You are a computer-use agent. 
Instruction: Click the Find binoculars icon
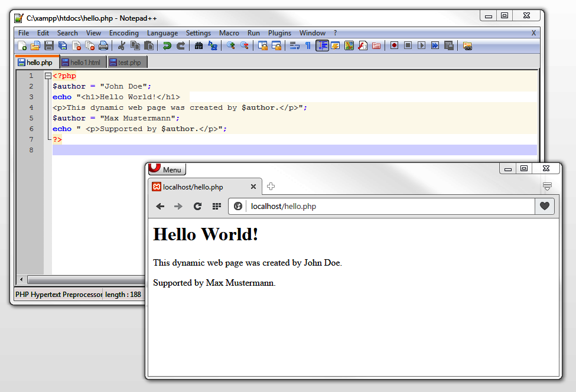(x=198, y=45)
